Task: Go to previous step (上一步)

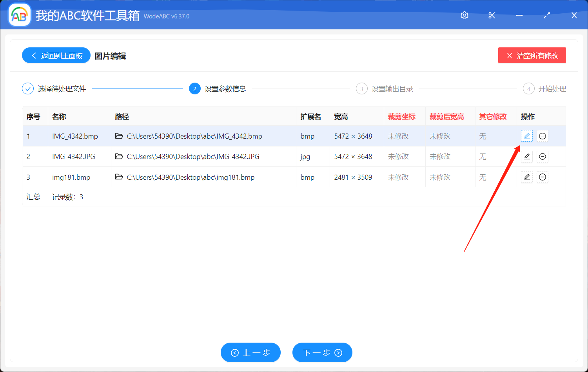Action: click(x=250, y=352)
